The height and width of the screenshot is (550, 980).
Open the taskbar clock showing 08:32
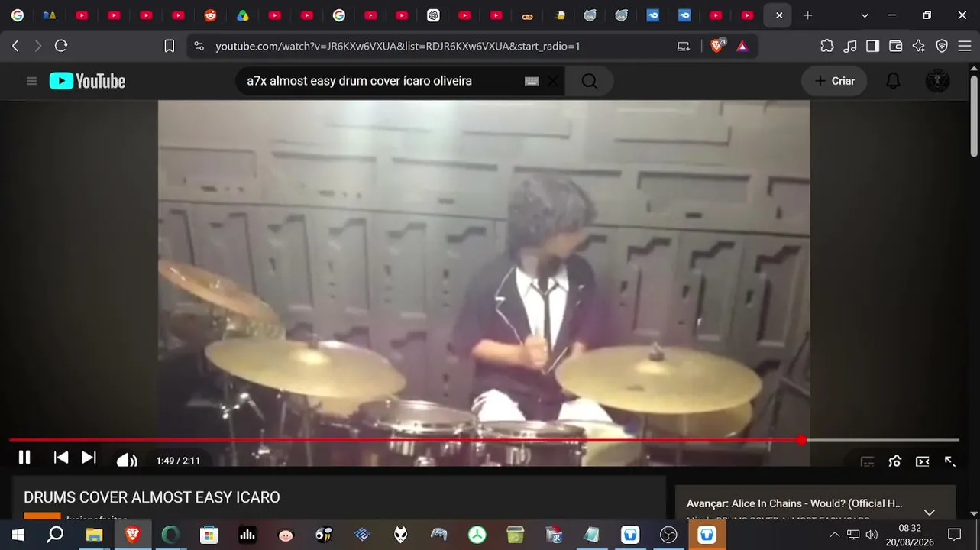pos(909,535)
